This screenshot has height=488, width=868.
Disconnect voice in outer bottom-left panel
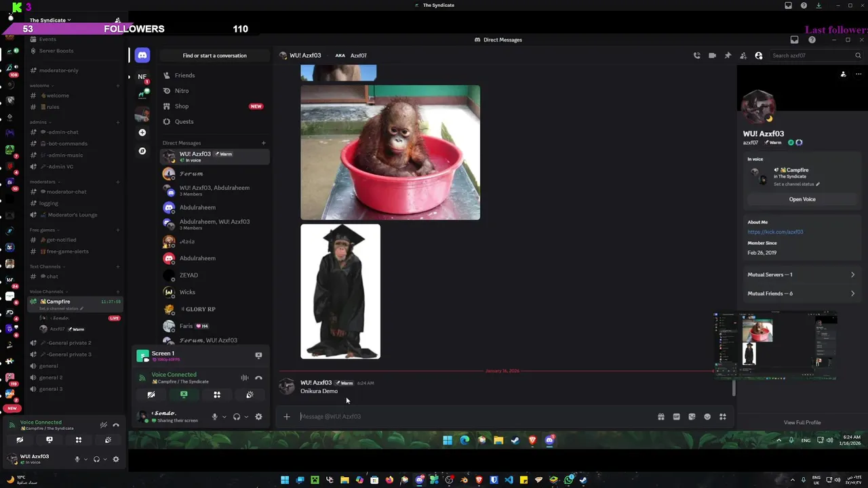click(116, 425)
